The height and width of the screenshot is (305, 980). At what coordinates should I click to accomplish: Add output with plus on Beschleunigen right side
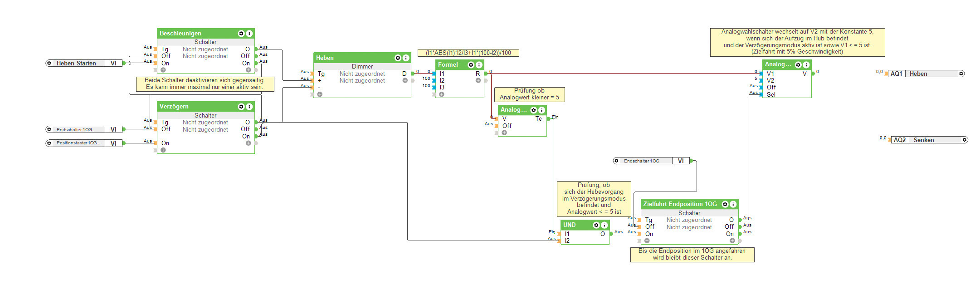(x=249, y=70)
